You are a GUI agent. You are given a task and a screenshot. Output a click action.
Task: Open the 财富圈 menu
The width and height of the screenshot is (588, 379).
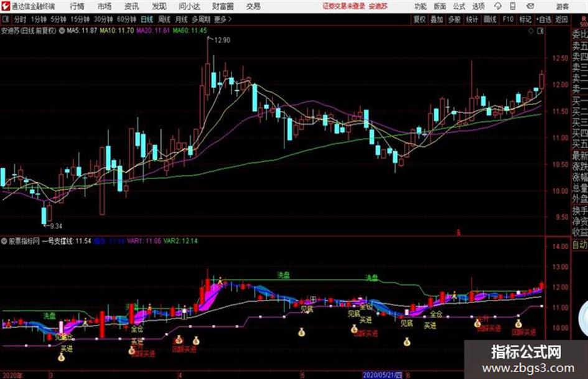tap(223, 6)
